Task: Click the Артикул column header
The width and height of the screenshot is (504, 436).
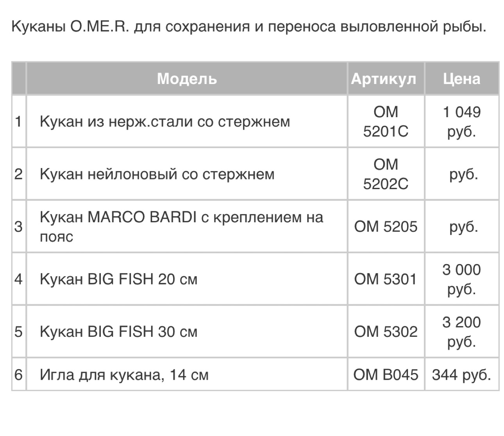Action: tap(385, 79)
